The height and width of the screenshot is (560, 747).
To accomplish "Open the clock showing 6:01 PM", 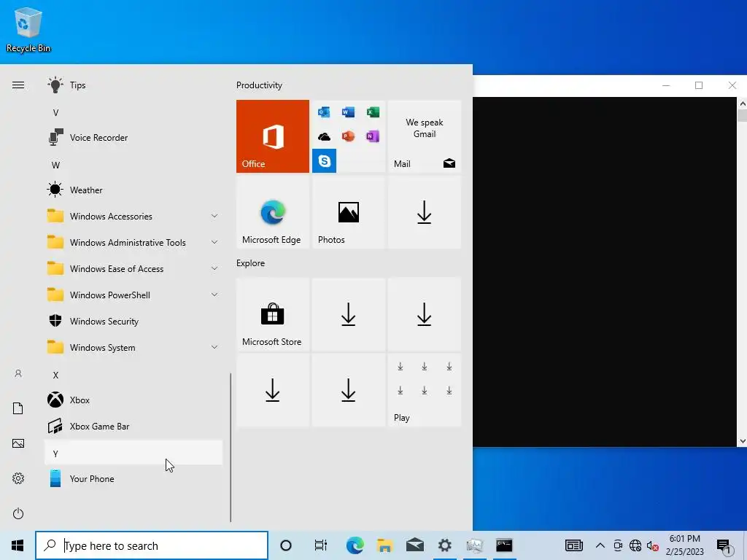I will tap(684, 545).
